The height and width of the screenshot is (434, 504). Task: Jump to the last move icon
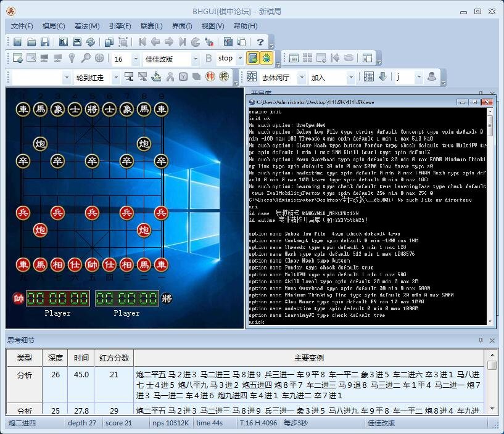click(183, 42)
